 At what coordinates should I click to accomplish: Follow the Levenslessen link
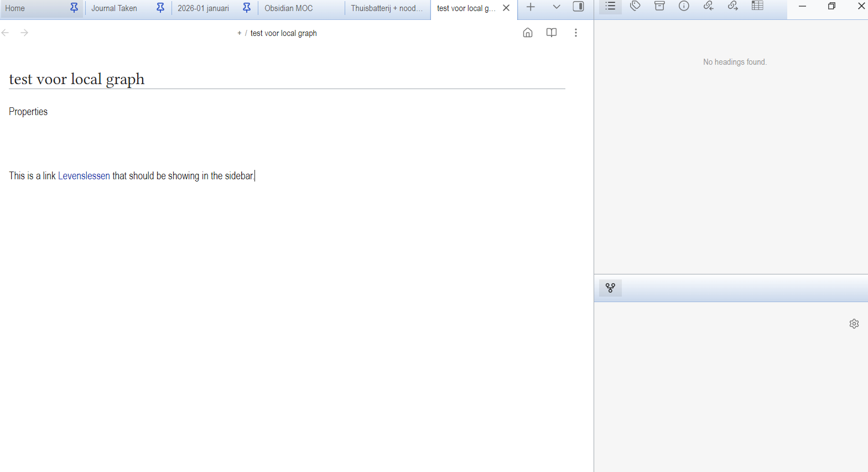84,176
